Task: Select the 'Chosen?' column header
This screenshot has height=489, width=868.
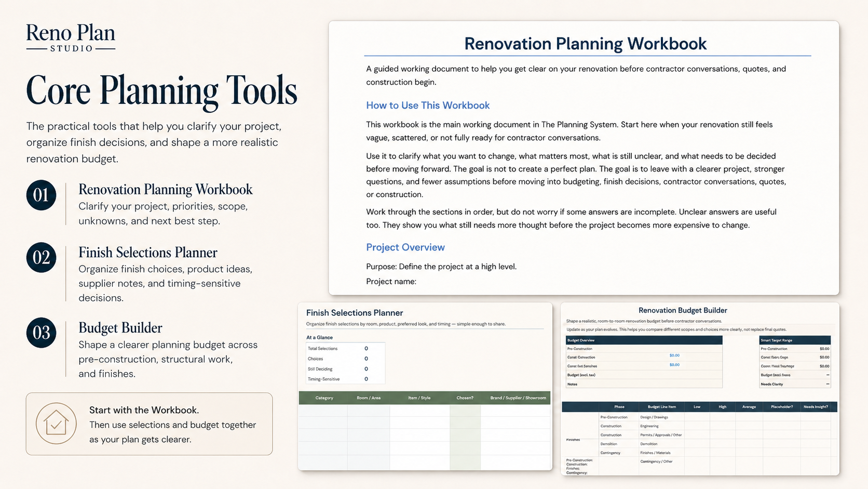Action: (465, 398)
